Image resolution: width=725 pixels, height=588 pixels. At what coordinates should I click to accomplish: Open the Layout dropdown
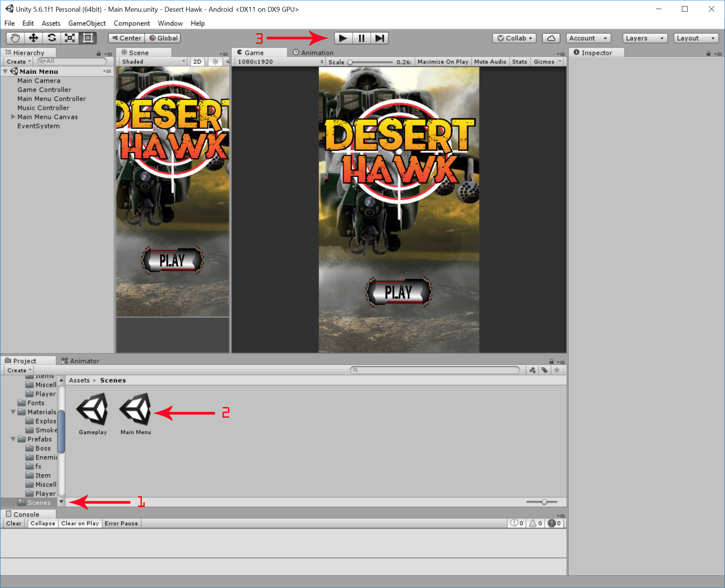(x=696, y=38)
